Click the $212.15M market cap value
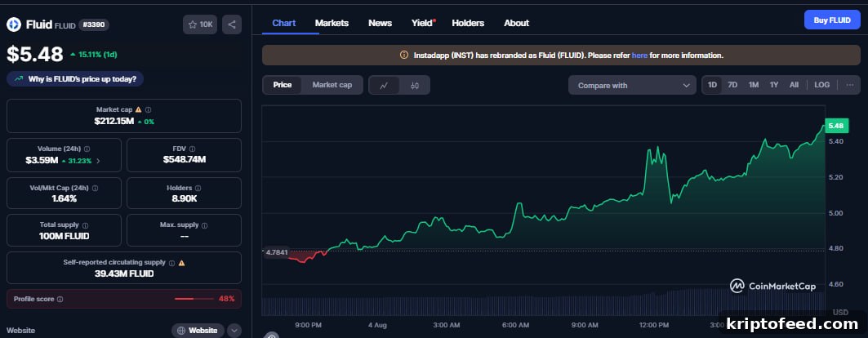Viewport: 868px width, 338px height. coord(114,121)
